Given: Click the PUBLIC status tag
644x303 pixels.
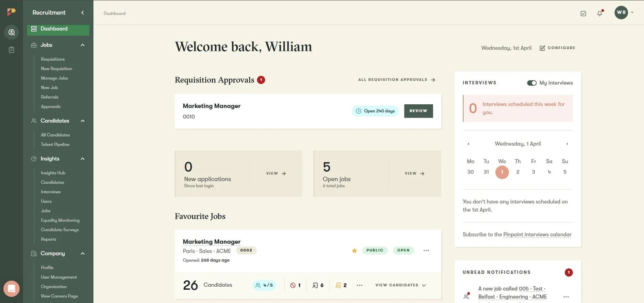Looking at the screenshot, I should click(375, 251).
